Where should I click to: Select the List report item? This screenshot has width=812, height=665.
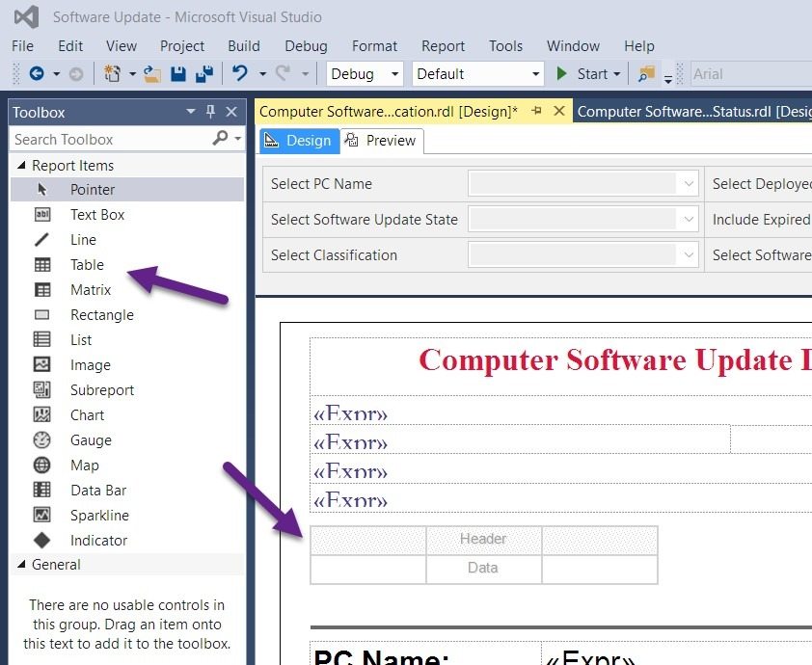coord(127,340)
